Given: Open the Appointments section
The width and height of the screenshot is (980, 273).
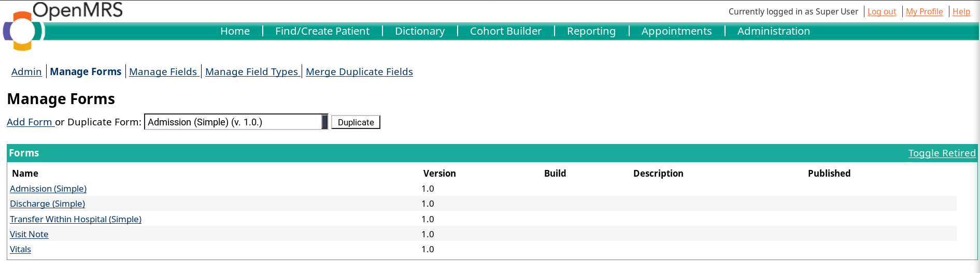Looking at the screenshot, I should point(676,31).
